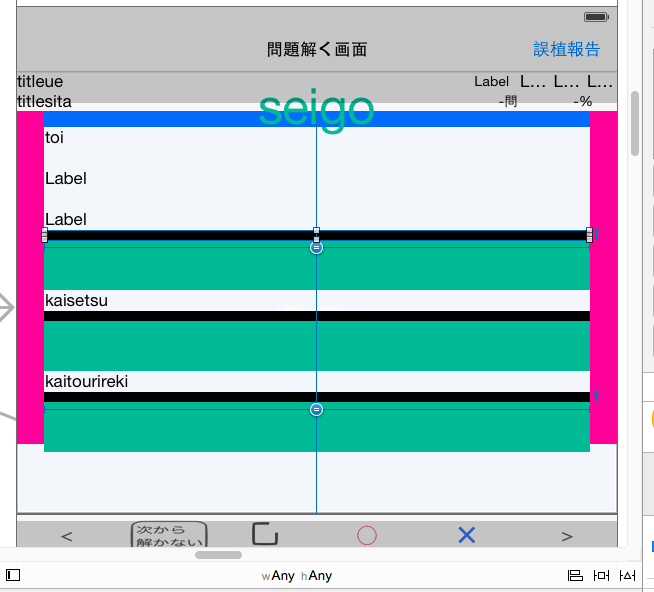Screen dimensions: 654x592
Task: Select the red circle toolbar button
Action: tap(367, 535)
